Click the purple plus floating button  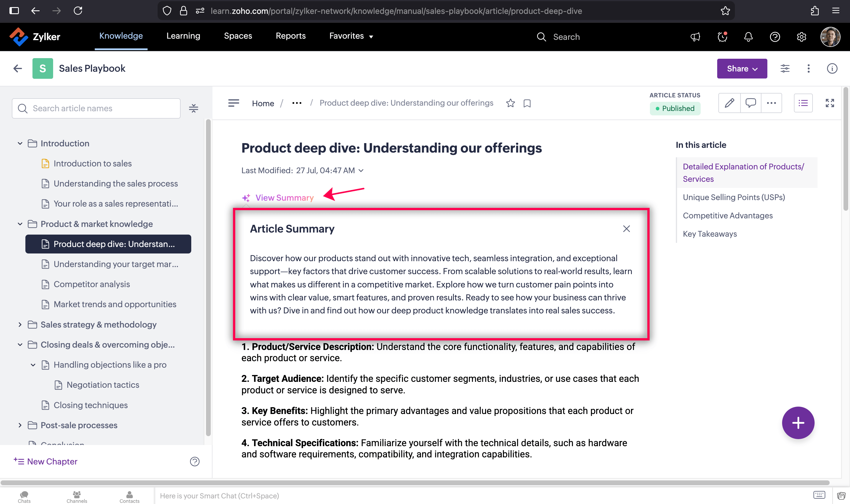(x=798, y=423)
